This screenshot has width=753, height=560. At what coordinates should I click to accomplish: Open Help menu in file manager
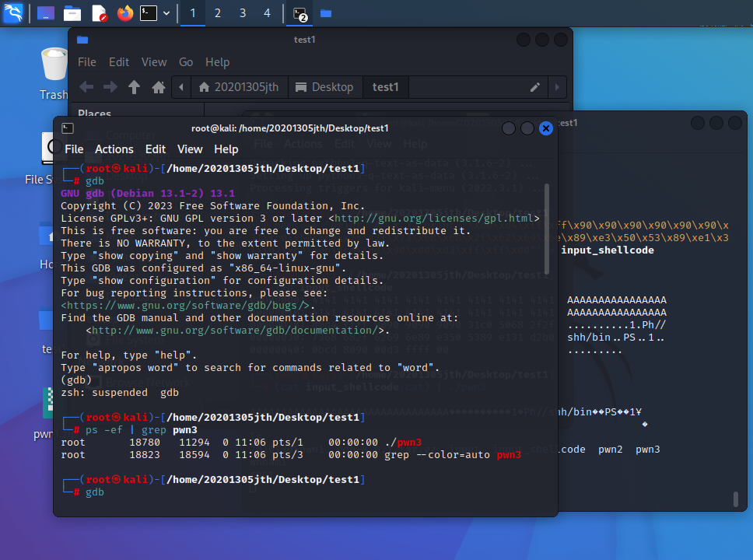217,62
